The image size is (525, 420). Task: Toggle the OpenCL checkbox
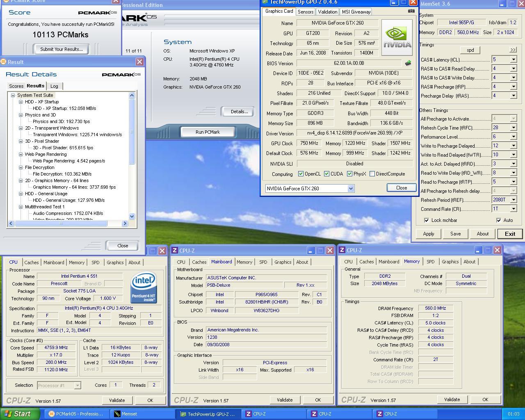[301, 174]
